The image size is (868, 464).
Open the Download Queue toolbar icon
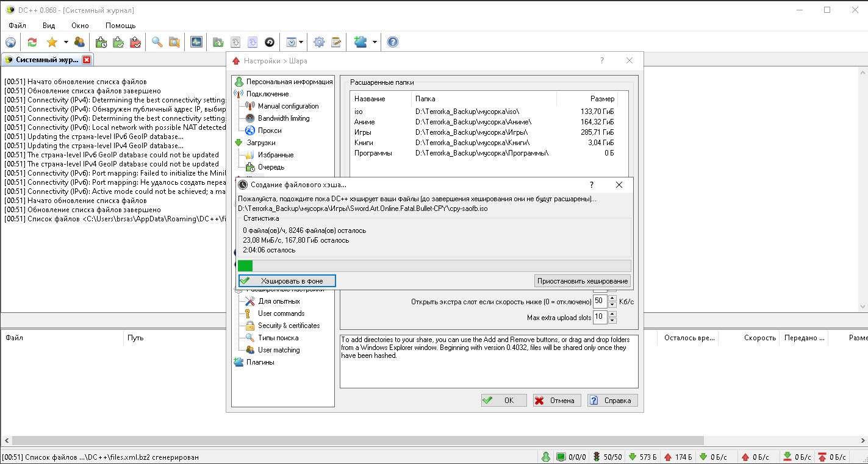102,42
